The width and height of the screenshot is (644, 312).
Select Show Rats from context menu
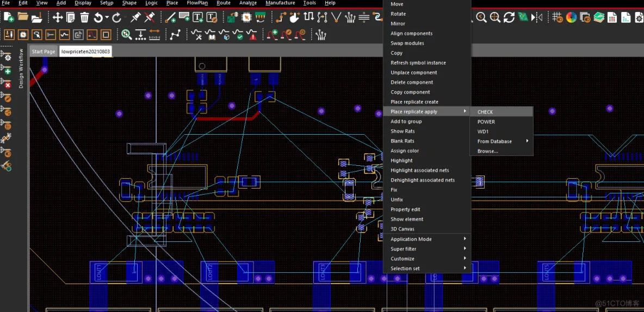point(427,132)
